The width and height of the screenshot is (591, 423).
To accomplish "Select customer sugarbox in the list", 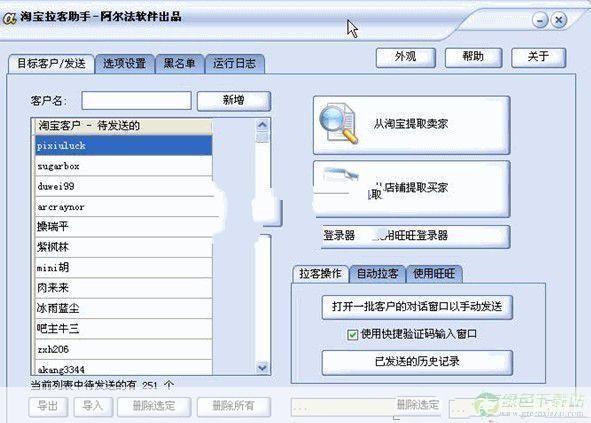I will coord(124,166).
